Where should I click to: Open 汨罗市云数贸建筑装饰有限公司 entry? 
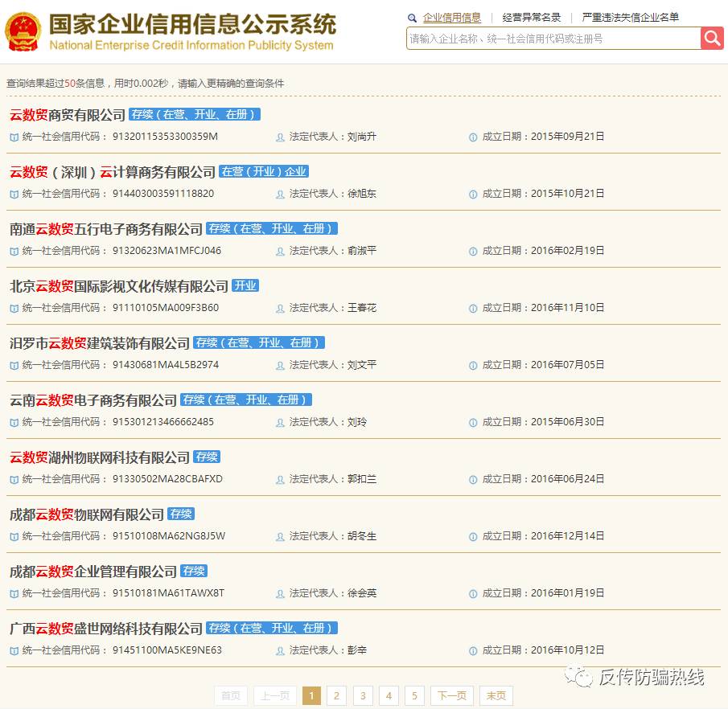click(x=100, y=343)
